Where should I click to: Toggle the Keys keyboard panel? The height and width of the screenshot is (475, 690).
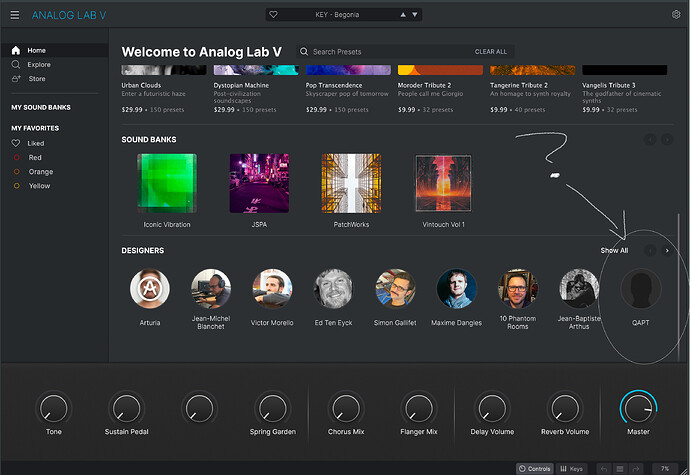point(571,468)
